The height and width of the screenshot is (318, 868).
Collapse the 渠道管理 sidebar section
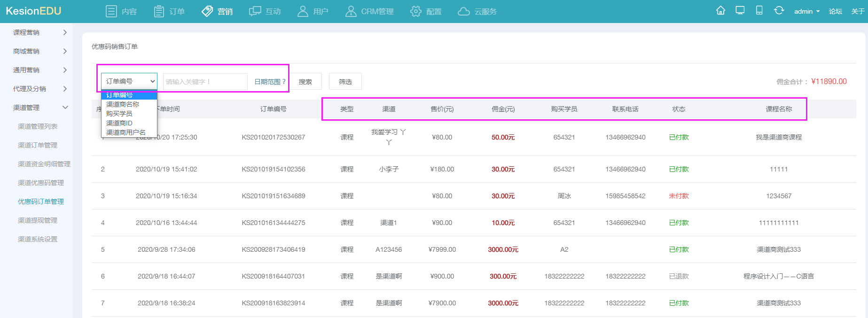point(40,108)
